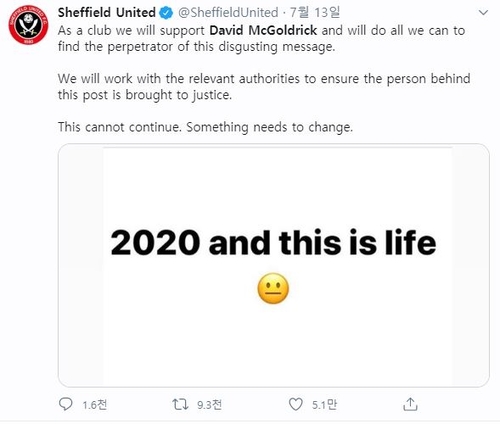This screenshot has width=500, height=424.
Task: Click the neutral face emoji in image
Action: coord(273,289)
